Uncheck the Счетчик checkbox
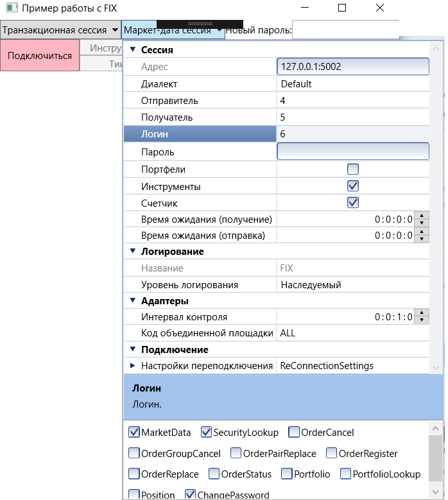Image resolution: width=448 pixels, height=500 pixels. [x=352, y=203]
